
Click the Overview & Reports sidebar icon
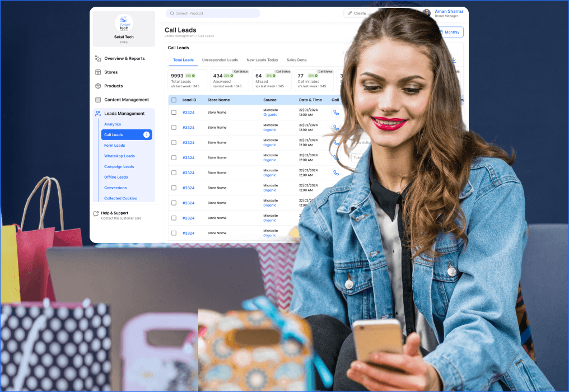(x=98, y=58)
